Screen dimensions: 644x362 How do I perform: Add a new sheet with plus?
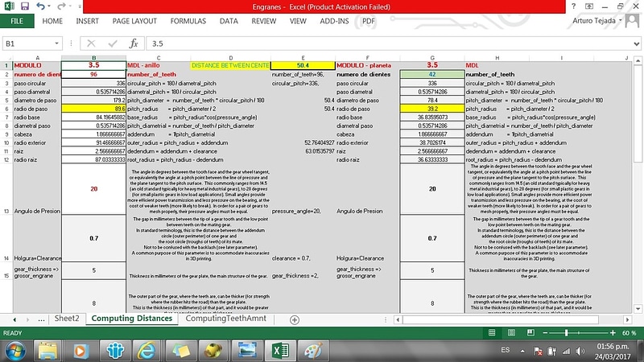pyautogui.click(x=295, y=319)
